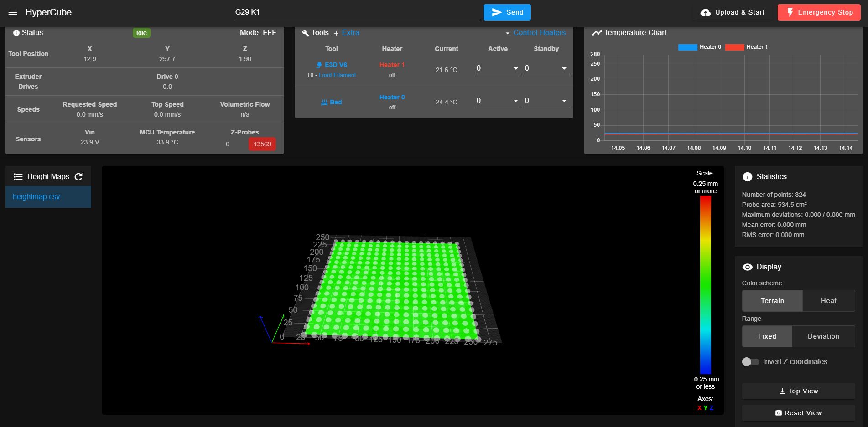
Task: Click the Tools wrench icon
Action: [306, 33]
